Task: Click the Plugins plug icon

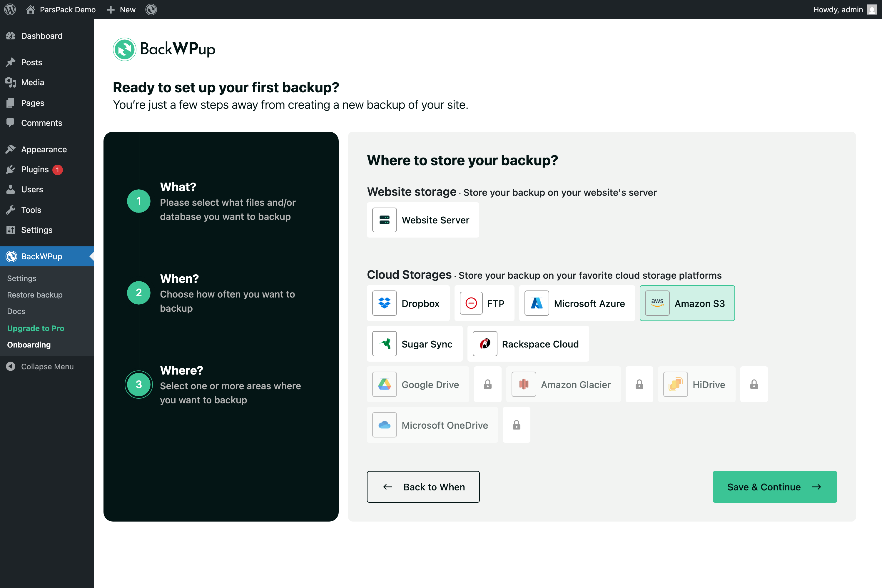Action: [11, 170]
